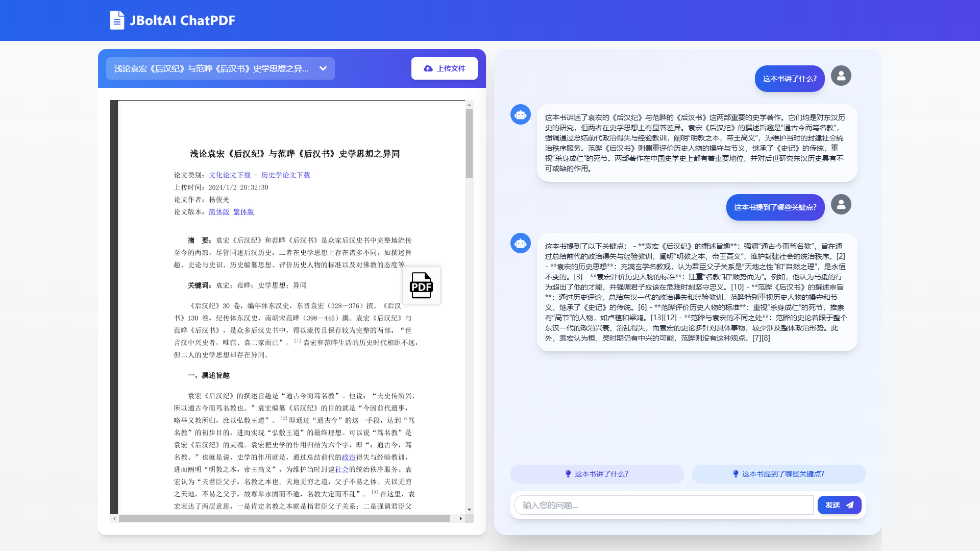The image size is (980, 551).
Task: Click the 上传时间 2024/1/2 line
Action: coord(221,187)
